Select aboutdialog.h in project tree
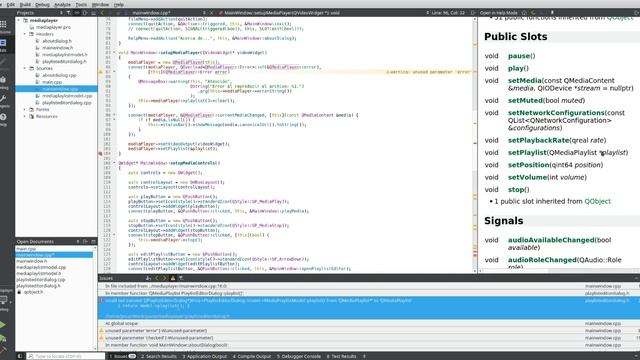 coord(57,41)
